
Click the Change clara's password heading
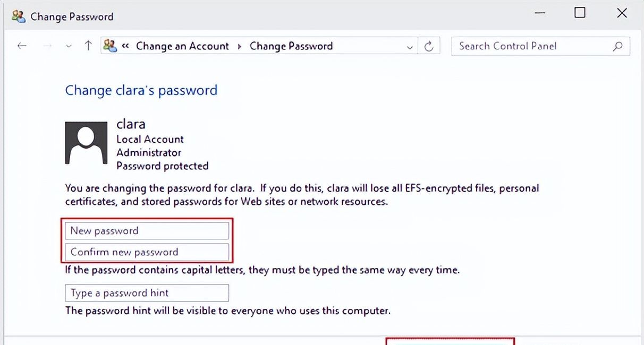141,90
